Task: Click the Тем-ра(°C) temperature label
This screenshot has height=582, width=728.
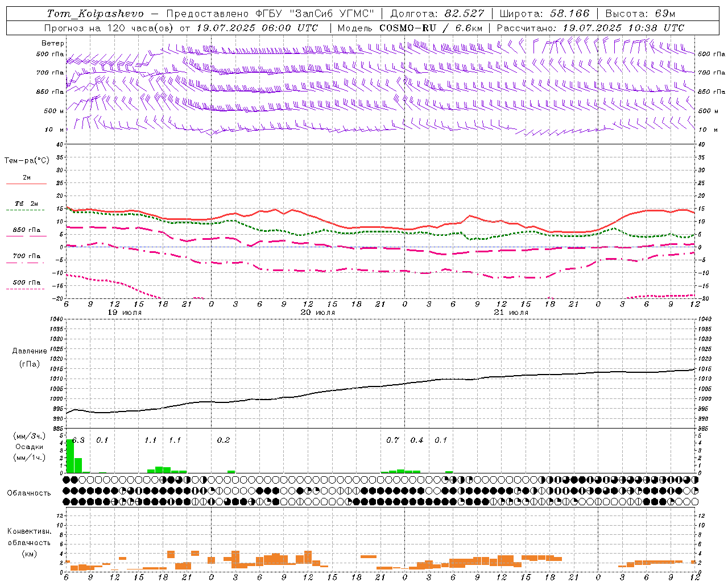Action: [27, 161]
